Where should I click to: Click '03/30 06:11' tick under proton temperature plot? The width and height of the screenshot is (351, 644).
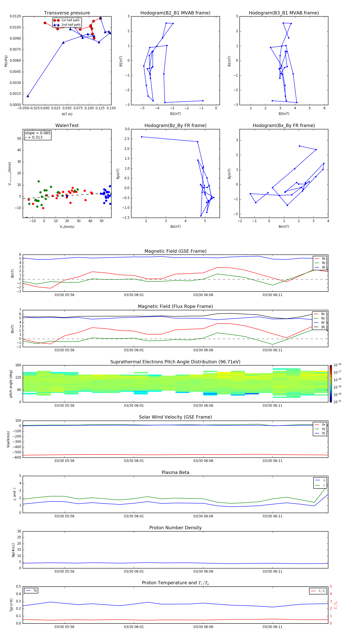(273, 627)
